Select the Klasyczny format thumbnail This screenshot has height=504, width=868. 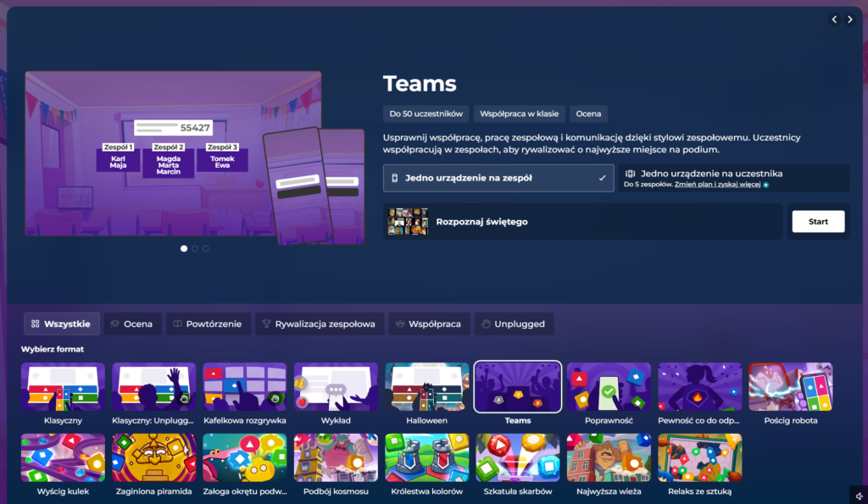tap(63, 387)
